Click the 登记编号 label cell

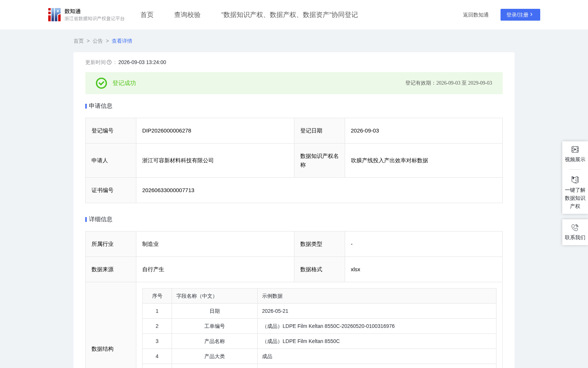111,131
